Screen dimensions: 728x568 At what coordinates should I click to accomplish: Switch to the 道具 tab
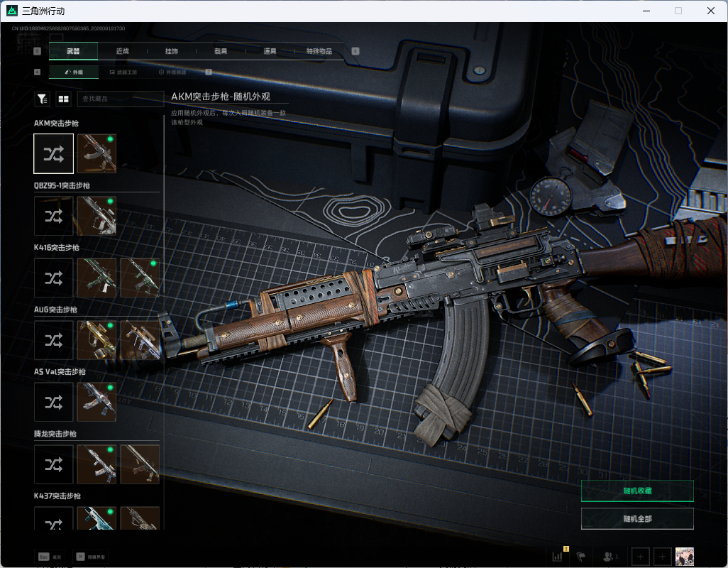[270, 51]
